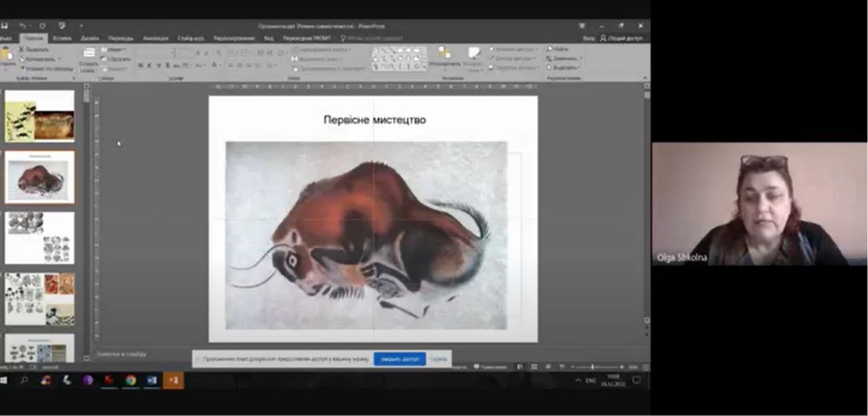Adjust the zoom slider in status bar
The height and width of the screenshot is (416, 868).
[592, 367]
